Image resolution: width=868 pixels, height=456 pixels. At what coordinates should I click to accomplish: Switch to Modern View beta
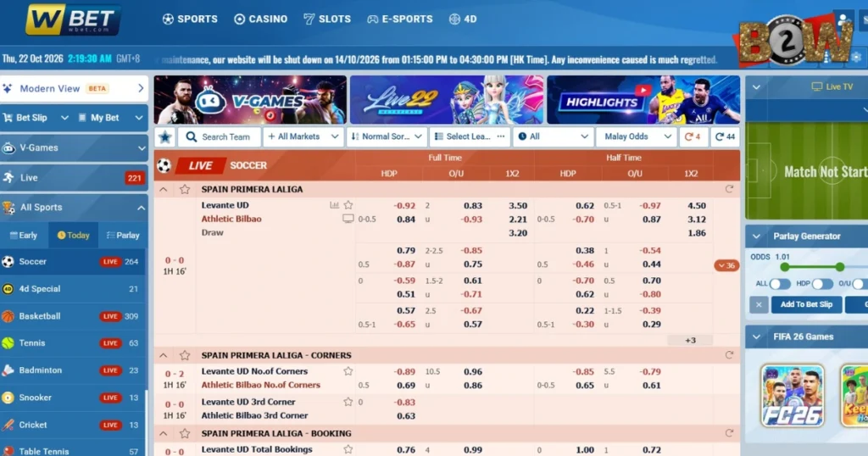(x=75, y=88)
